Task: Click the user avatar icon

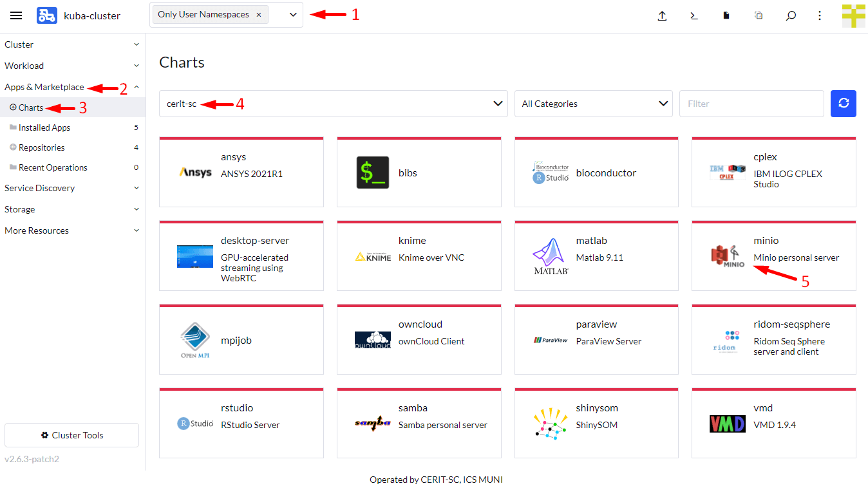Action: [x=853, y=16]
